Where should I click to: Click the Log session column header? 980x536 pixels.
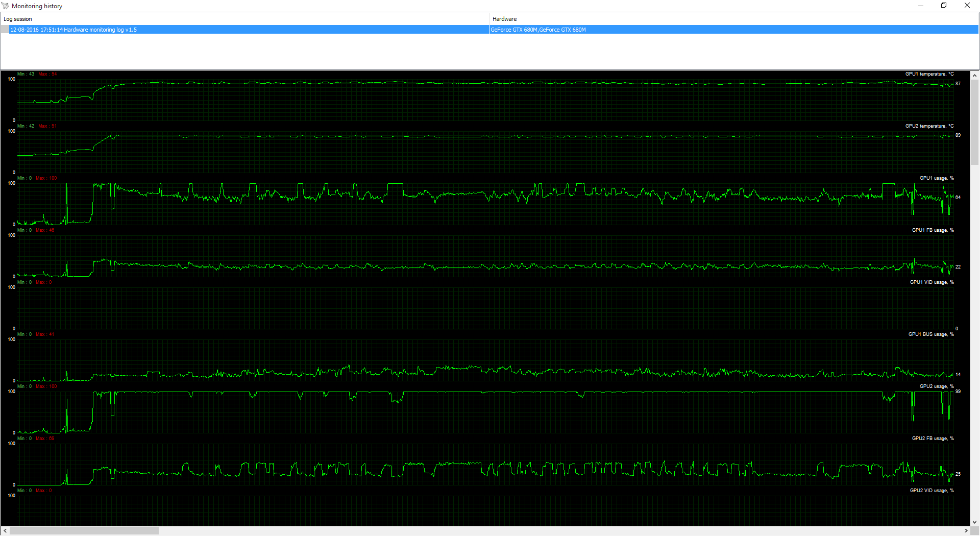(x=245, y=19)
